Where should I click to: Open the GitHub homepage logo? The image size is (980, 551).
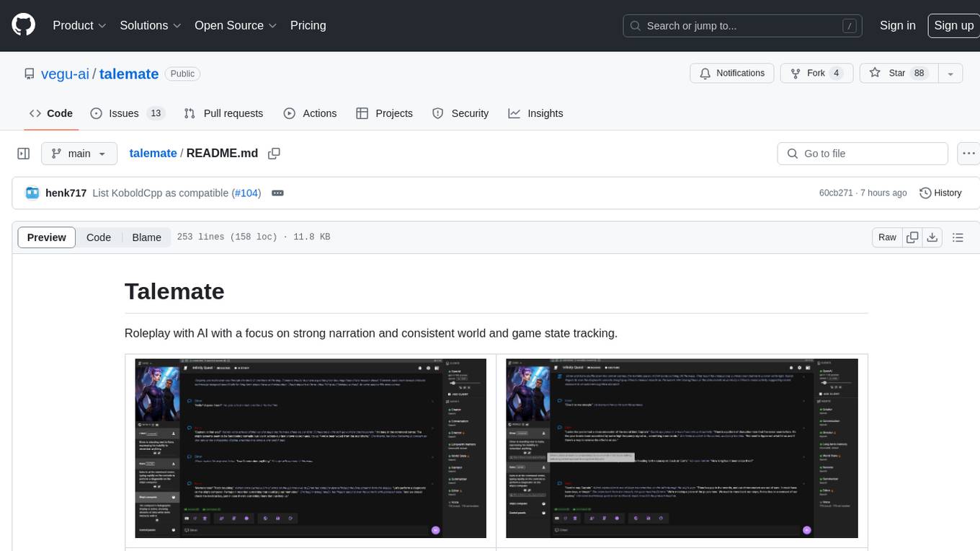coord(23,25)
